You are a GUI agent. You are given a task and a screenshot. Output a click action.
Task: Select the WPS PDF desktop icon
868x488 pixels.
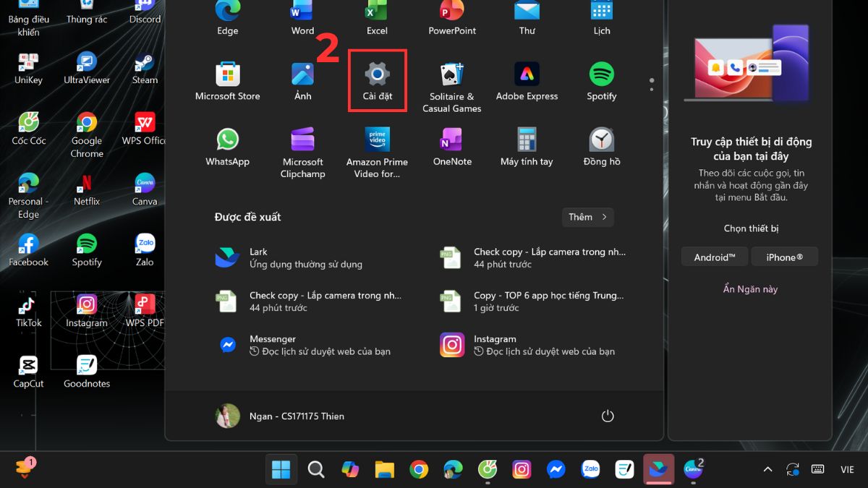(x=145, y=312)
